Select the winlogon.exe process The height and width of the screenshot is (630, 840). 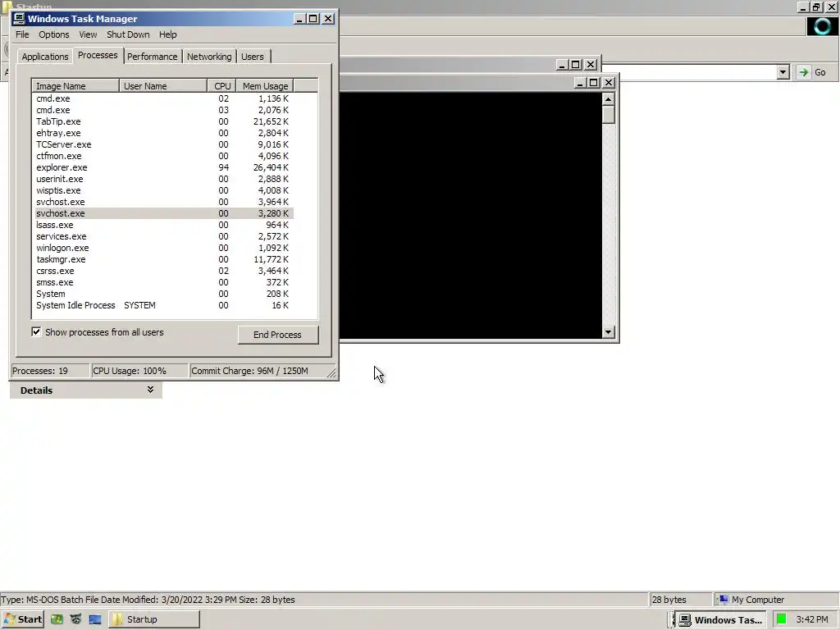point(164,248)
